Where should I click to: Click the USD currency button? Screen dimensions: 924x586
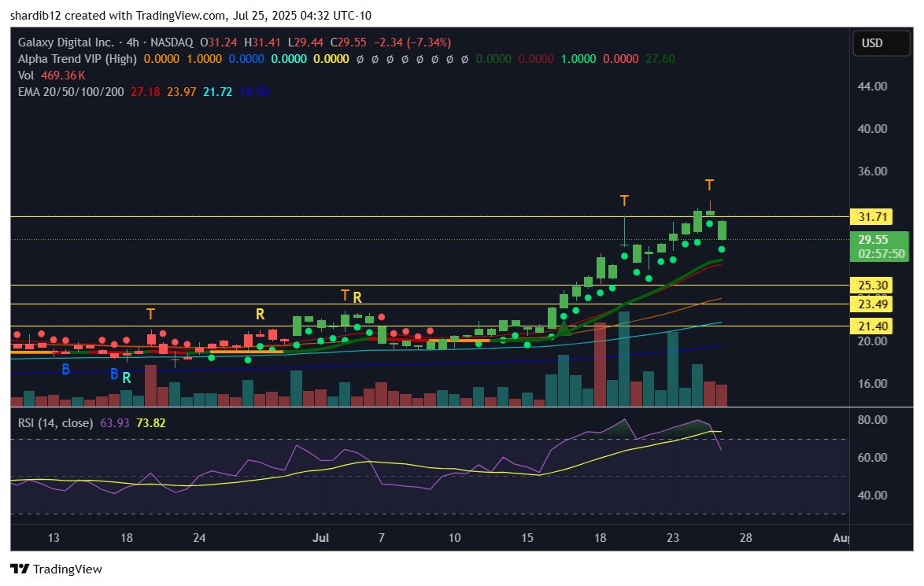[x=881, y=43]
